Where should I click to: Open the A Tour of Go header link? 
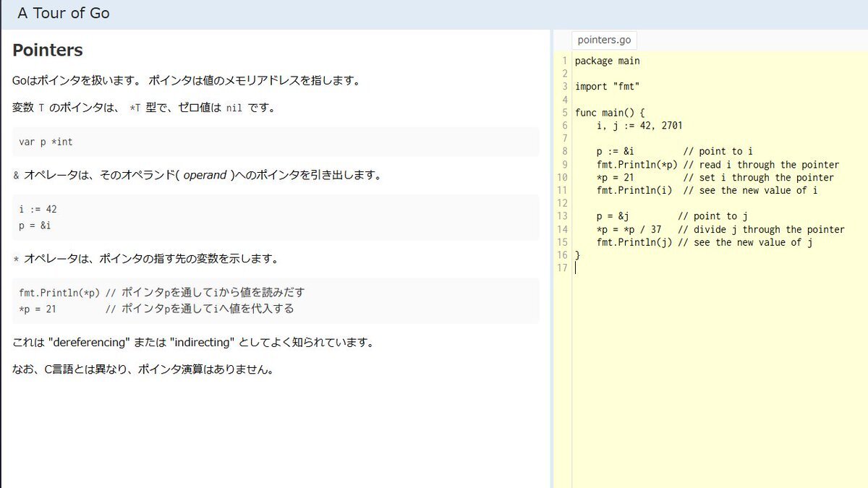[x=64, y=13]
